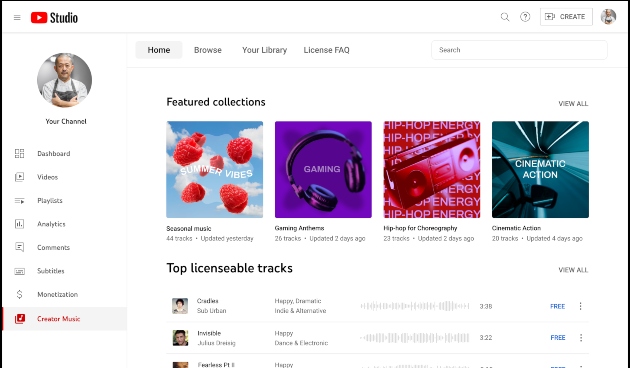
Task: Click the Creator Music icon
Action: (20, 319)
